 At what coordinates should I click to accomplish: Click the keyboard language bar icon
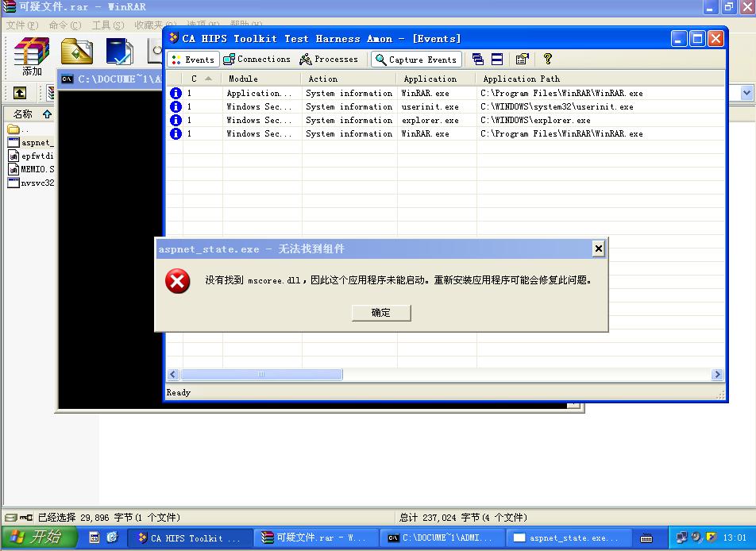[x=646, y=538]
